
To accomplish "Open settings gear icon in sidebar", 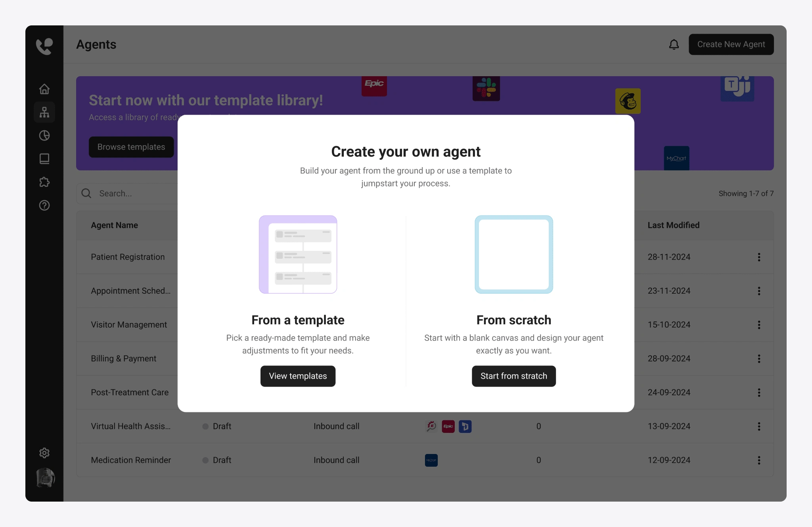I will pyautogui.click(x=44, y=453).
